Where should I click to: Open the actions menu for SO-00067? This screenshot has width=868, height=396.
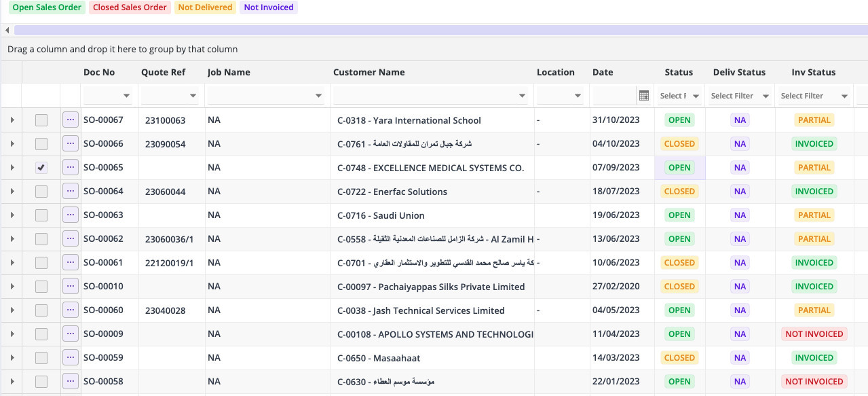[x=71, y=120]
